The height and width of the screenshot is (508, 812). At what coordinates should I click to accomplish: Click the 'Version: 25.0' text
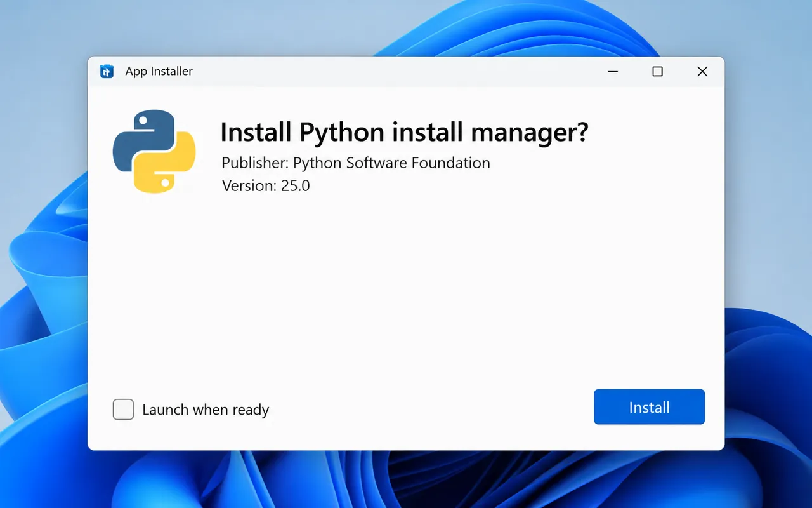[x=266, y=185]
